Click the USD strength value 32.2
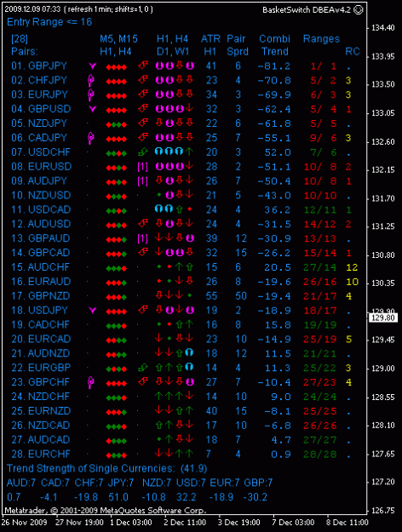The width and height of the screenshot is (402, 532). [186, 497]
